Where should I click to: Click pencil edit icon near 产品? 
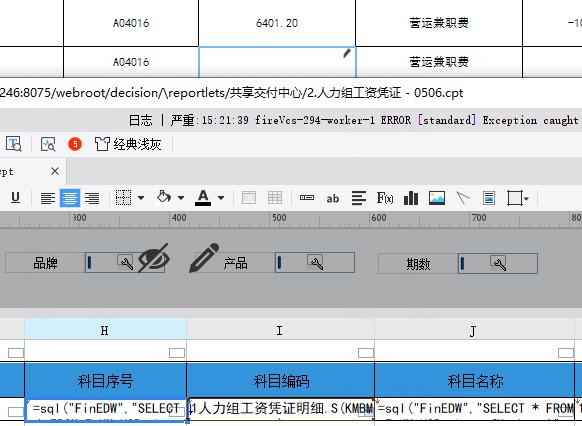[204, 258]
